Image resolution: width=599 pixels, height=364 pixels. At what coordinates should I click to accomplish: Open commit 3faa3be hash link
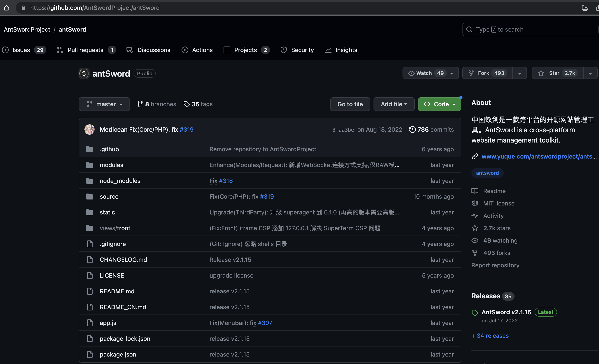[x=343, y=130]
